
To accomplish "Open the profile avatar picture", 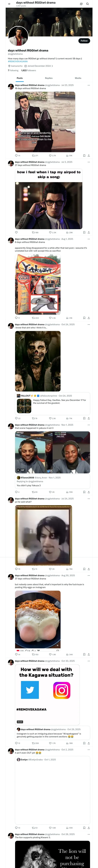I will pyautogui.click(x=18, y=36).
